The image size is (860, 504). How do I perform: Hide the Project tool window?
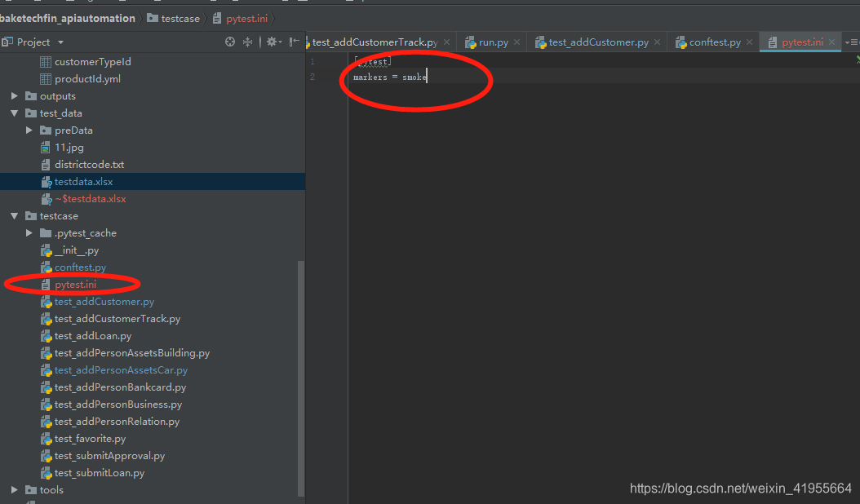tap(295, 42)
